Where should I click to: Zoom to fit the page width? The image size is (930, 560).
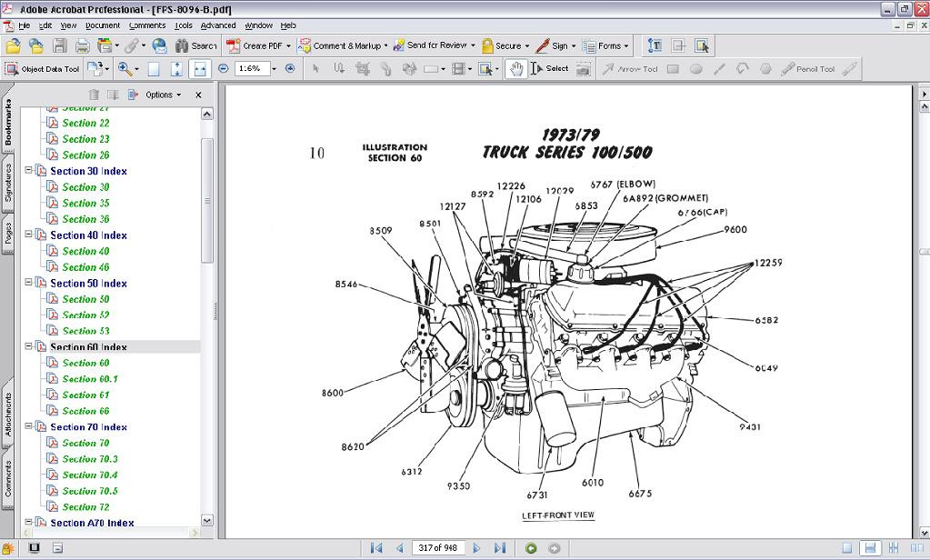[200, 68]
